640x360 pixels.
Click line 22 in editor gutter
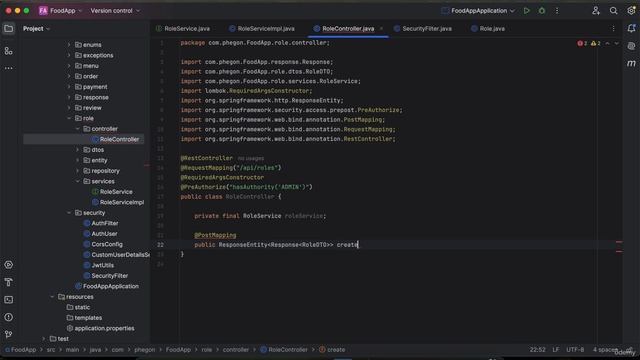[160, 245]
